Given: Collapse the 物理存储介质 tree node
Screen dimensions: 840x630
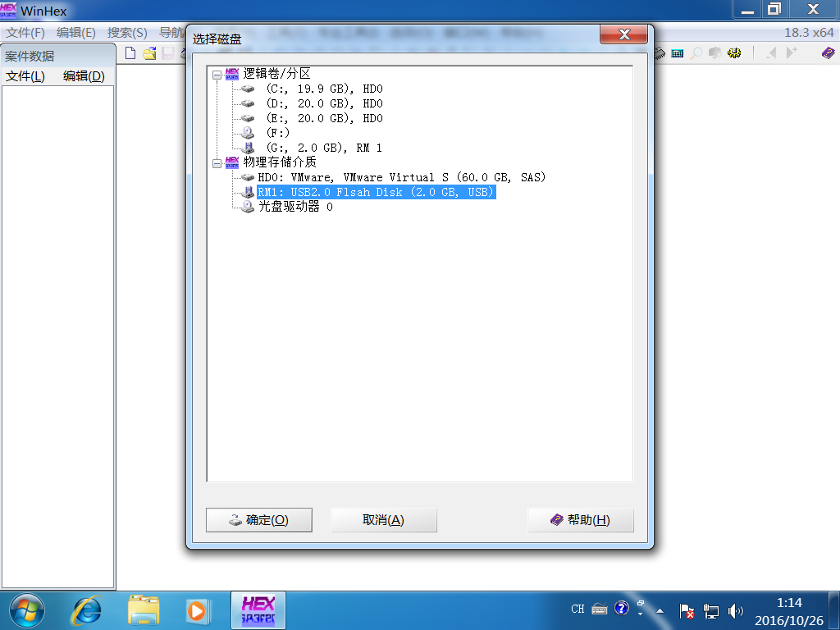Looking at the screenshot, I should pyautogui.click(x=217, y=163).
